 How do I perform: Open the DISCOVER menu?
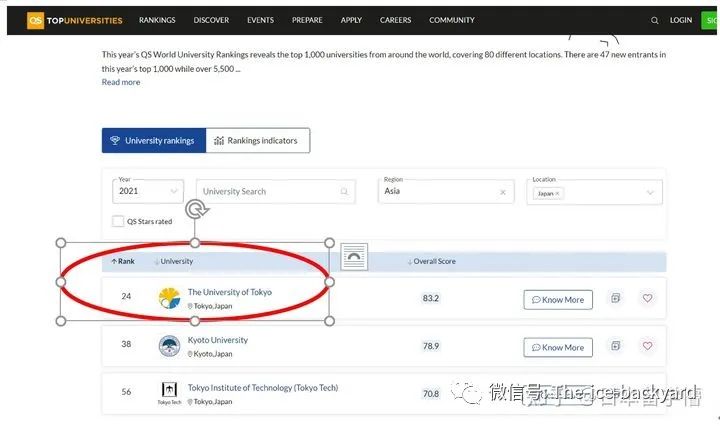pos(211,20)
